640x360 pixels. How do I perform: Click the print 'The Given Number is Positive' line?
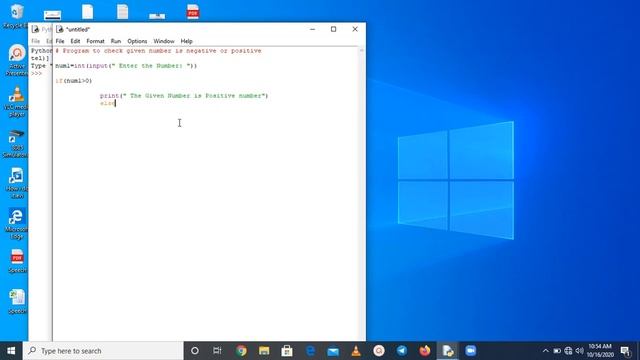coord(184,96)
